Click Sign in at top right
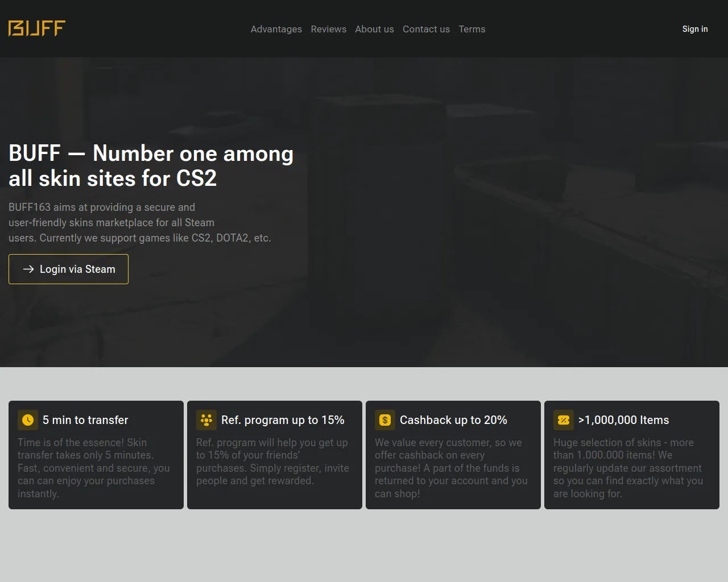728x582 pixels. pyautogui.click(x=695, y=29)
